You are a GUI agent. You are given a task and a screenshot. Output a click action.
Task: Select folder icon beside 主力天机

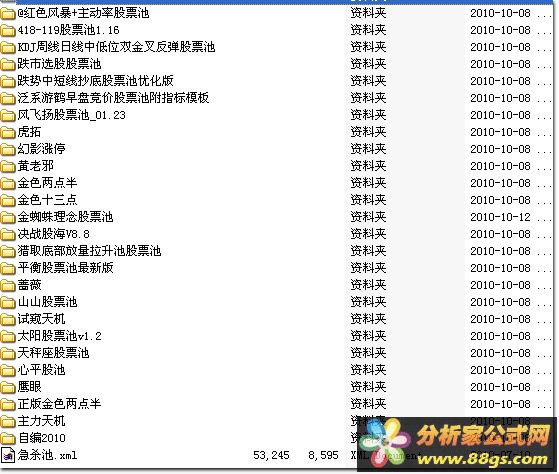pyautogui.click(x=7, y=422)
